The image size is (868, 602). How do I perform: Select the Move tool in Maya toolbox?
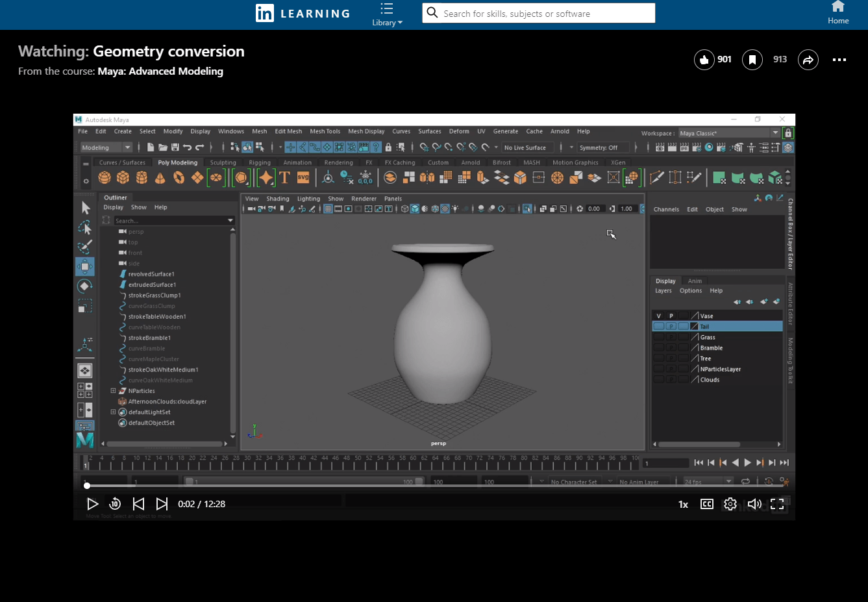tap(85, 266)
